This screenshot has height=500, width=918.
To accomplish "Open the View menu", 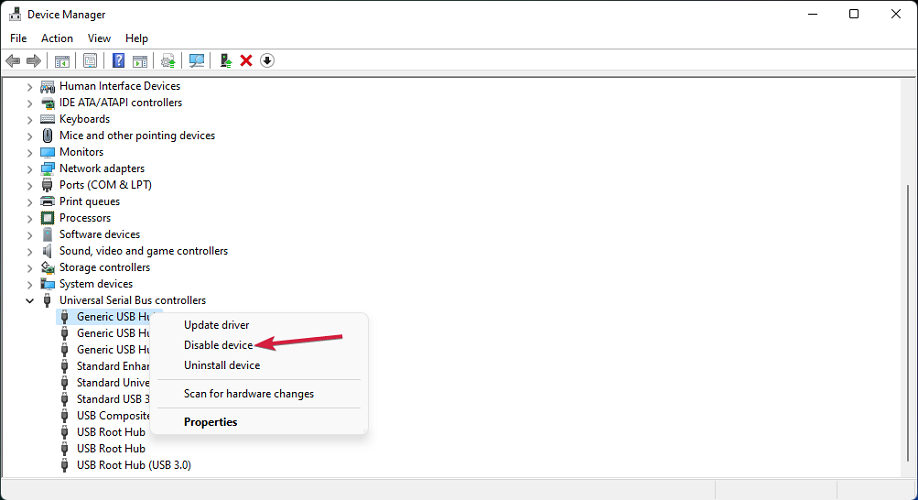I will click(99, 38).
